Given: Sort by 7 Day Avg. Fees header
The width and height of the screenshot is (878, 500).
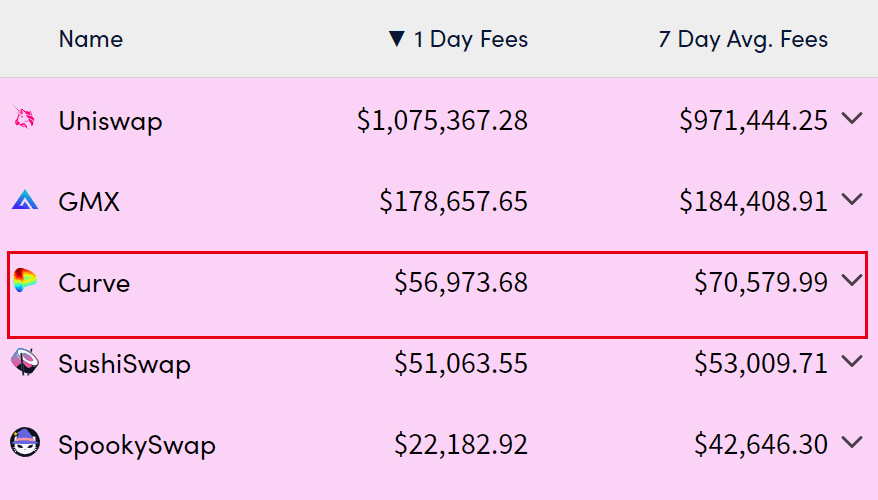Looking at the screenshot, I should point(743,40).
